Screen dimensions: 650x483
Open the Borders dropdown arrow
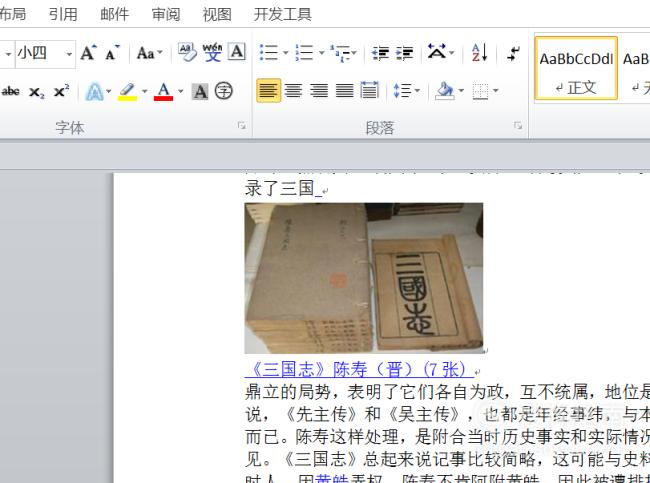point(495,90)
